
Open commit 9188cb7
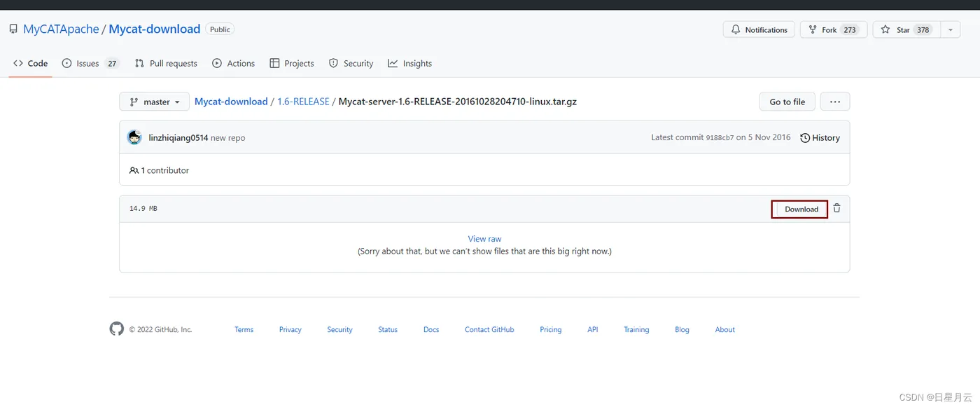pos(720,138)
